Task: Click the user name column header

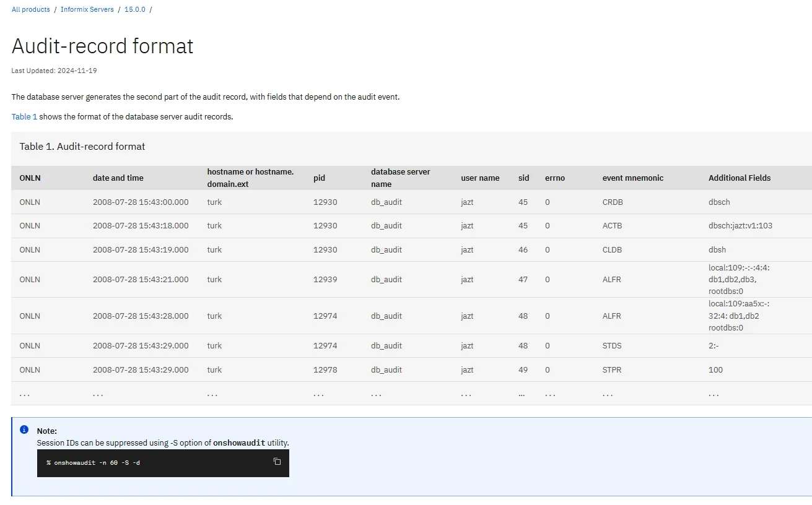Action: coord(480,178)
